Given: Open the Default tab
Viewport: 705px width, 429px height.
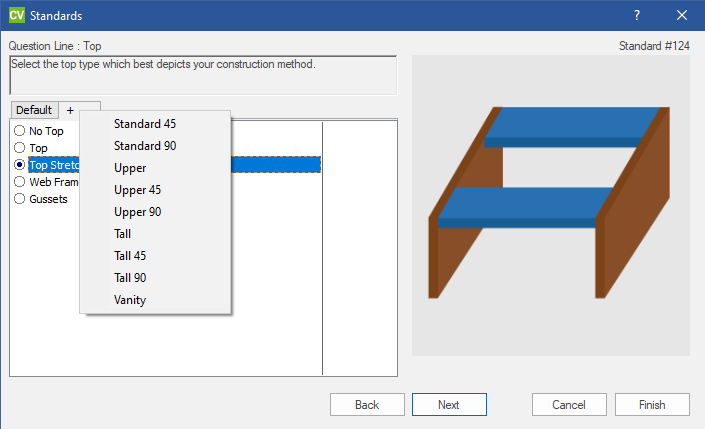Looking at the screenshot, I should click(x=34, y=110).
